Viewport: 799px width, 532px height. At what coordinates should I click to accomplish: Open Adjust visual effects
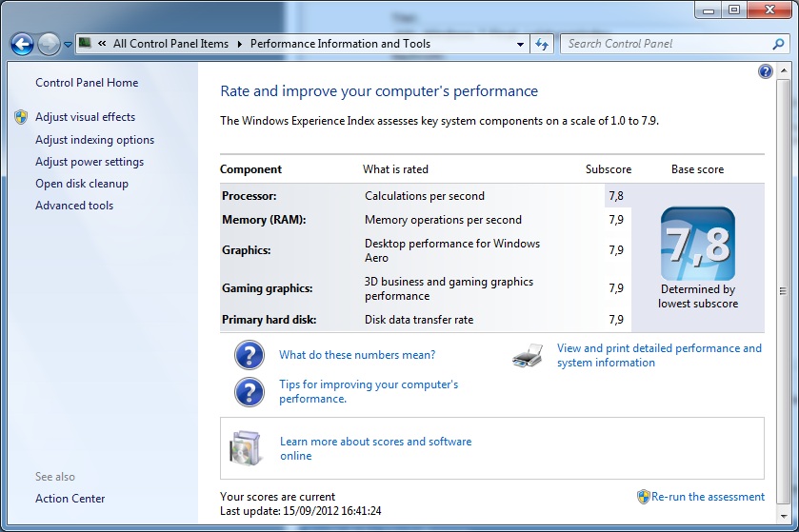pyautogui.click(x=85, y=116)
